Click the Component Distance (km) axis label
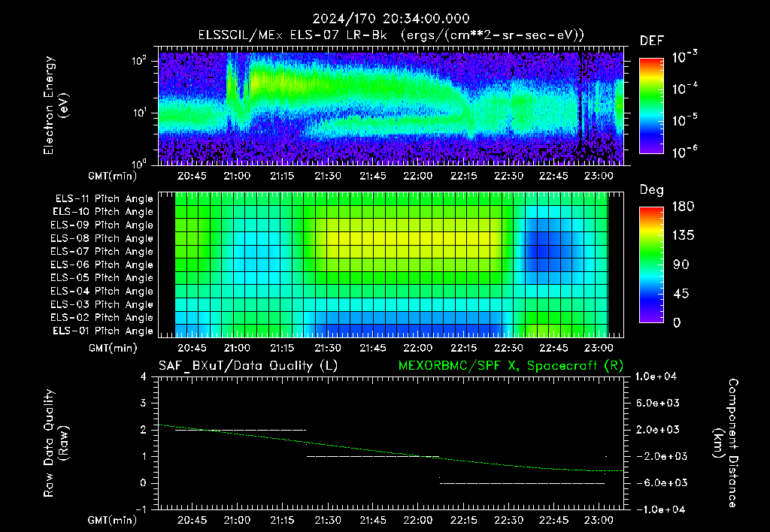Viewport: 770px width, 532px height. point(726,443)
